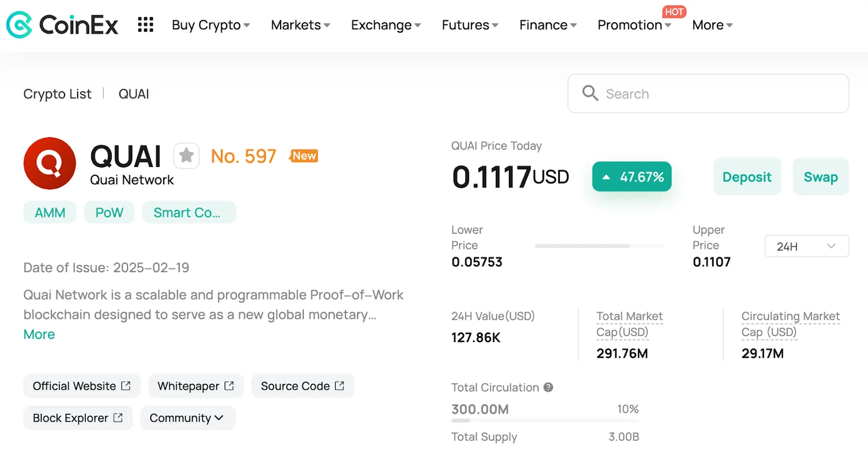Click the search magnifier icon
The height and width of the screenshot is (475, 868).
click(590, 93)
